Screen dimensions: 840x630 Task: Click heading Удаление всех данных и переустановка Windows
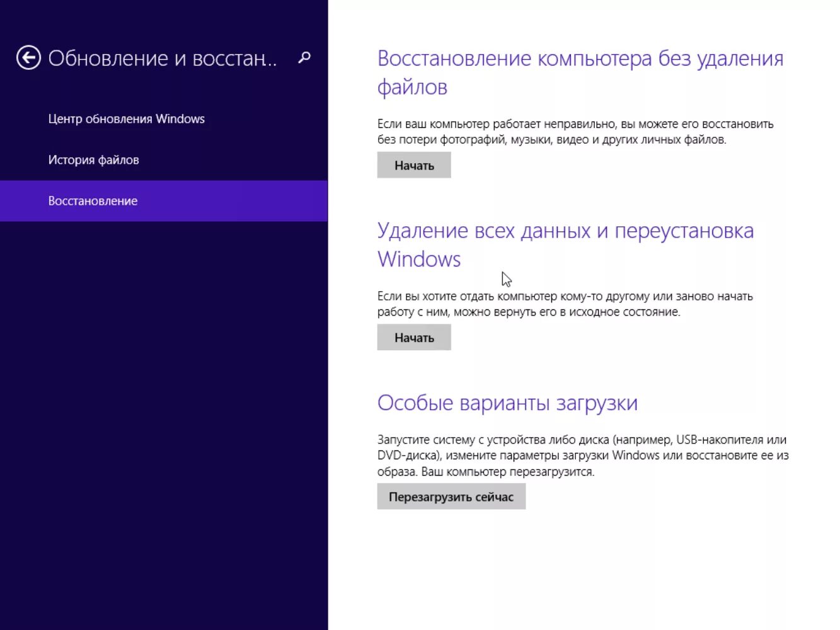click(x=565, y=244)
